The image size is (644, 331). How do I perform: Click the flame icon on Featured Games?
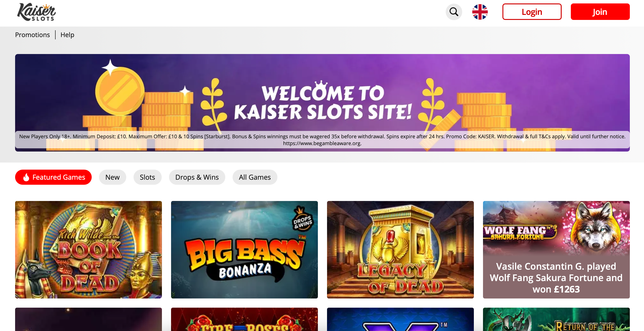[26, 177]
